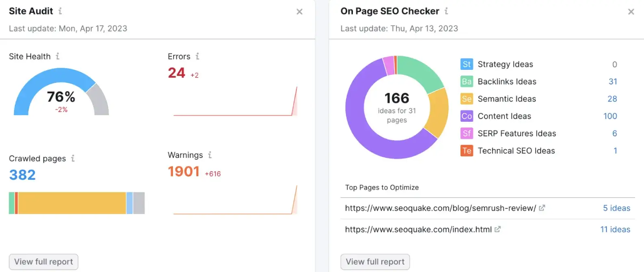Click the green Ba Backlinks Ideas icon
The width and height of the screenshot is (644, 272).
(x=467, y=82)
